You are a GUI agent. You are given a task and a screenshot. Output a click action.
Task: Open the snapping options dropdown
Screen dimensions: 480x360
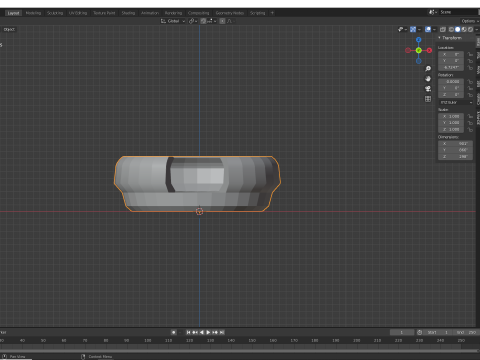click(x=211, y=21)
